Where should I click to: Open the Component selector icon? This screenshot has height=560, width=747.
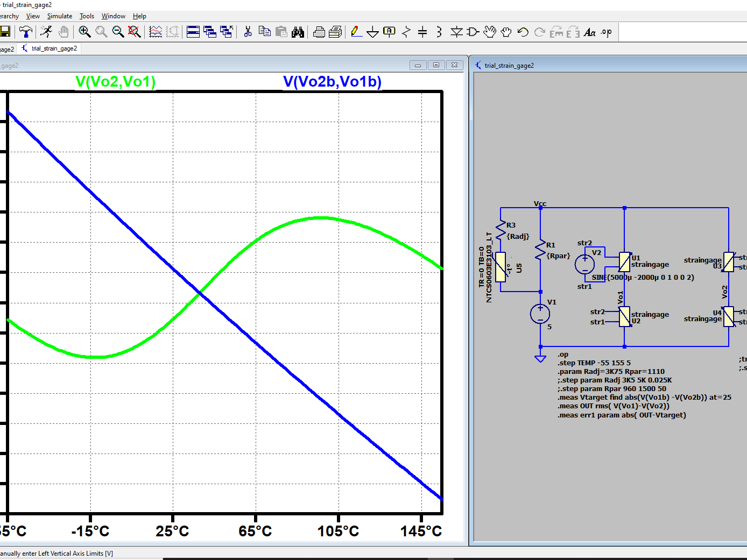(473, 32)
